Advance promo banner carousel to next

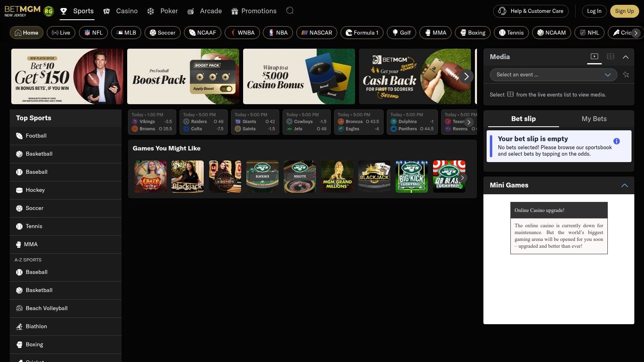point(466,76)
